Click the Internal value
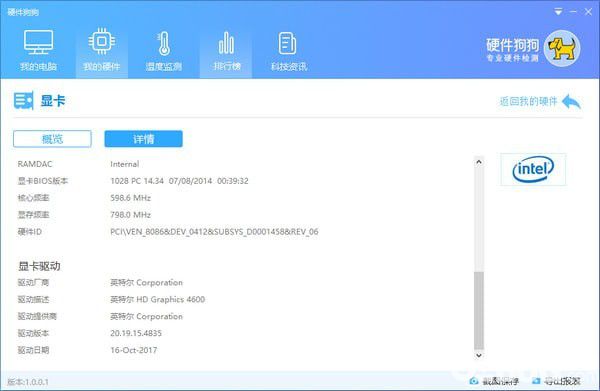The height and width of the screenshot is (391, 600). tap(124, 164)
